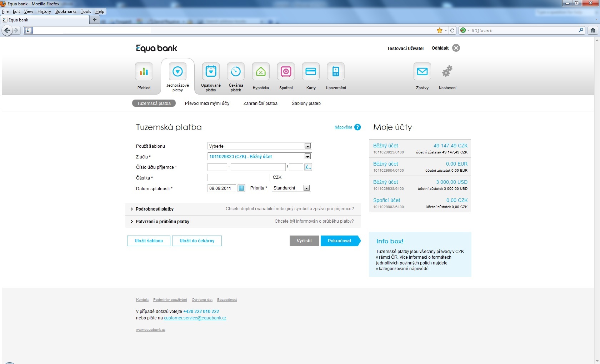Open the Hypotéka house icon

261,72
